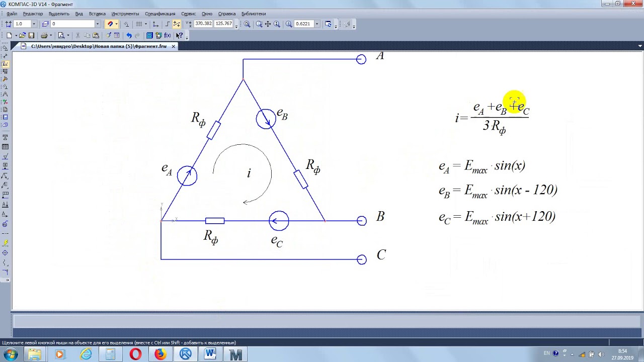Screen dimensions: 644x362
Task: Switch to KOMPAS-3D taskbar button
Action: click(x=186, y=354)
